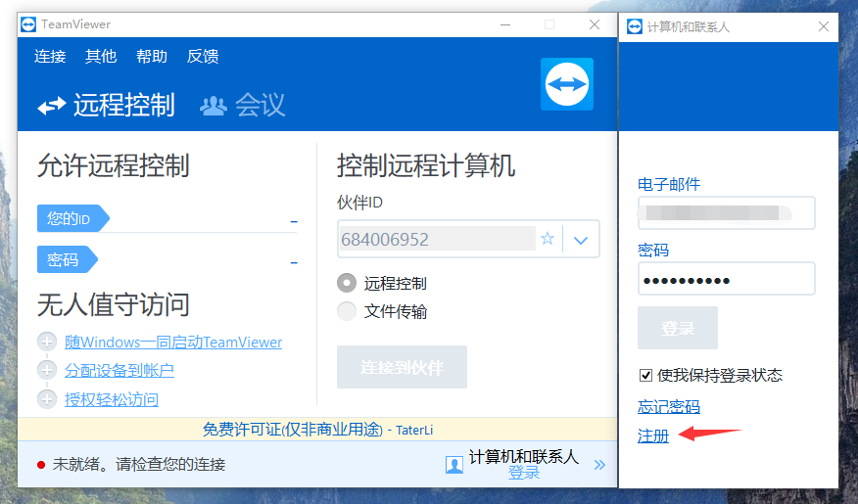Click the 密码 input field in contacts panel
This screenshot has height=504, width=858.
[726, 279]
